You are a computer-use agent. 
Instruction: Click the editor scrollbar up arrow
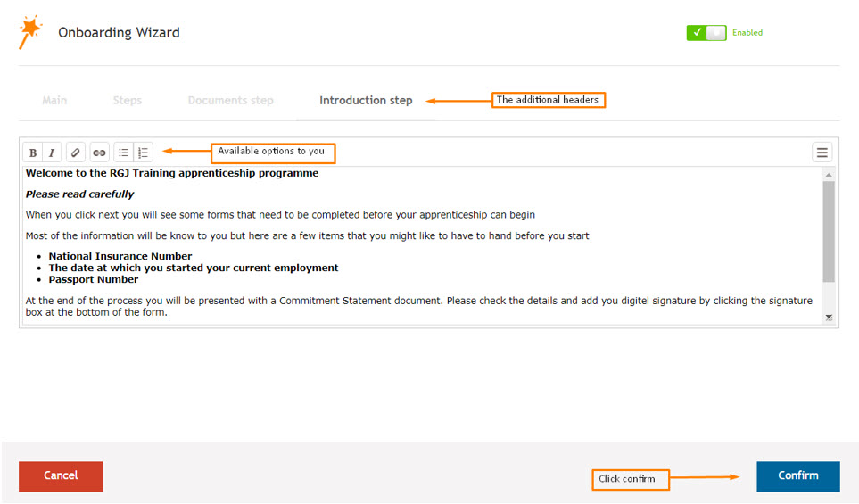tap(829, 175)
